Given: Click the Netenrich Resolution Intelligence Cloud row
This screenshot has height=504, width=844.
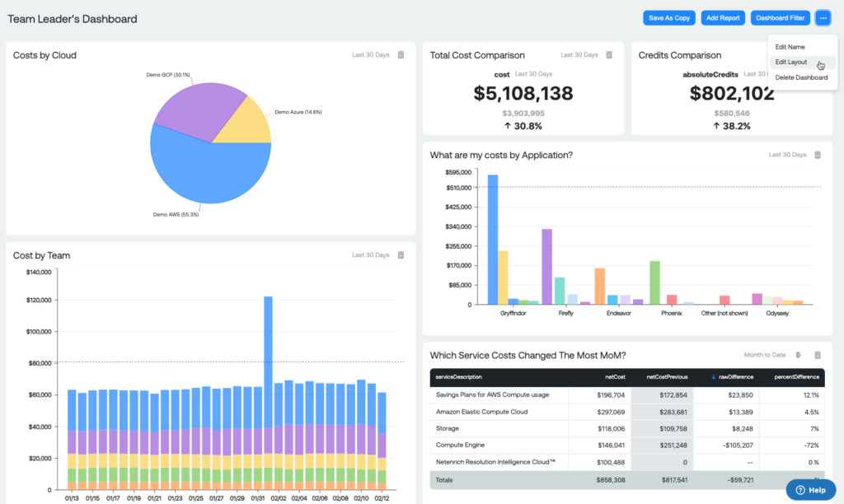Looking at the screenshot, I should (627, 462).
